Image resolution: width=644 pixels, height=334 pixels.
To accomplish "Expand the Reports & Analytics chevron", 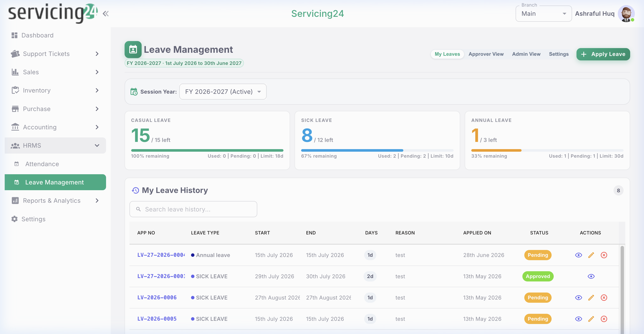I will pyautogui.click(x=97, y=200).
